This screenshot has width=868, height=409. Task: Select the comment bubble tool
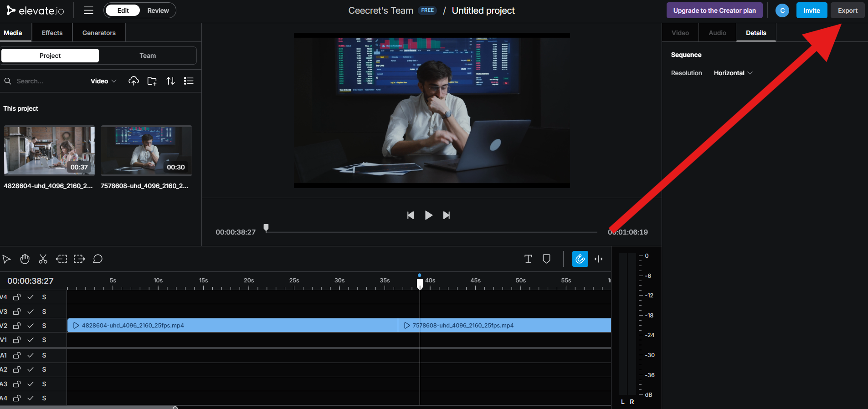(x=98, y=259)
